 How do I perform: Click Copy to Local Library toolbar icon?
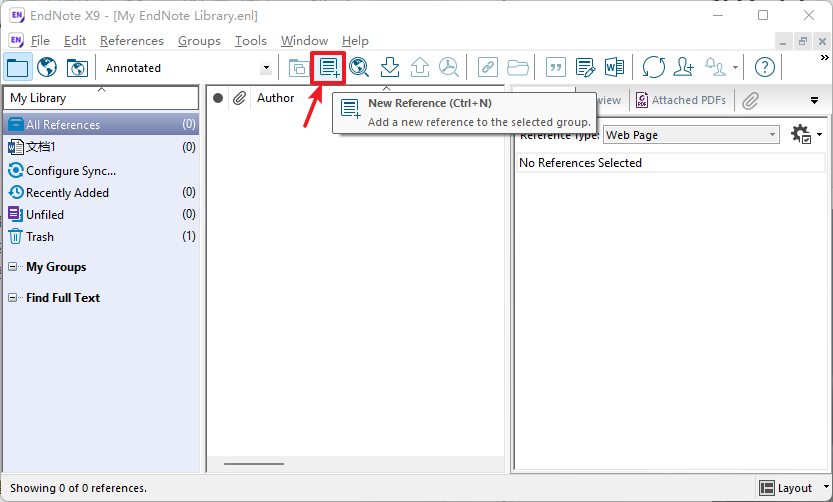coord(299,67)
